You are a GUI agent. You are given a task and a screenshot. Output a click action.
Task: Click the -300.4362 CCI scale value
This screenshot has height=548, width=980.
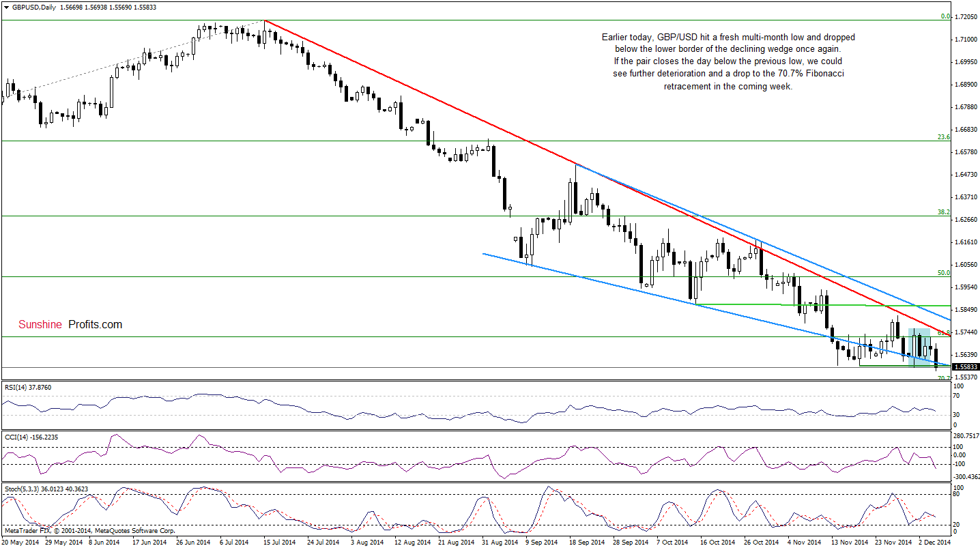click(967, 476)
